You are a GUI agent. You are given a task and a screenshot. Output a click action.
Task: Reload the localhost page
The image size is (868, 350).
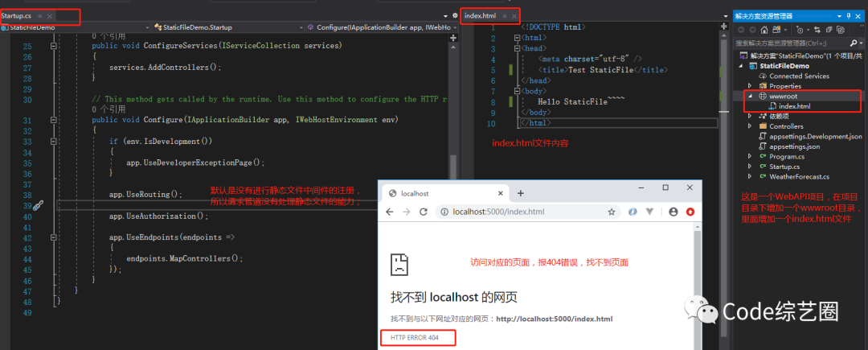(424, 212)
